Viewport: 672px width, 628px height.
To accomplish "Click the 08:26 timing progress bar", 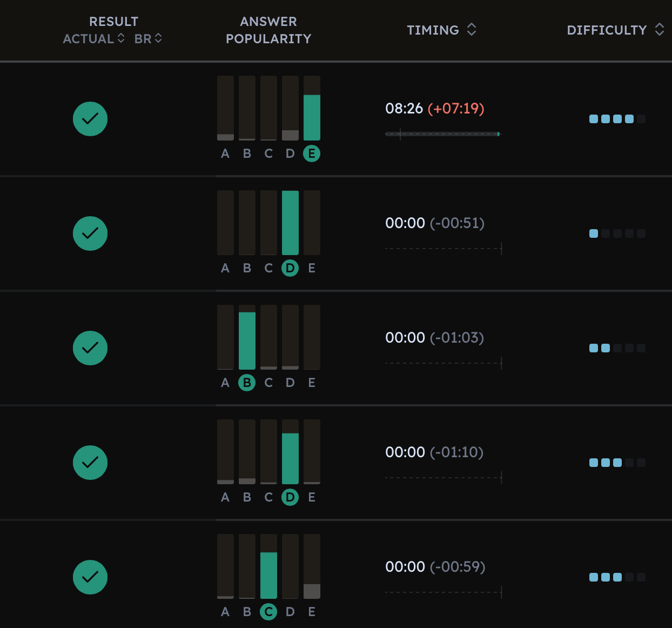I will click(x=443, y=134).
